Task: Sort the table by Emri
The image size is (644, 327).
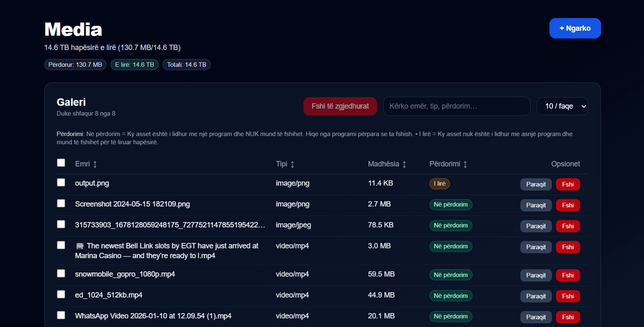Action: 86,164
